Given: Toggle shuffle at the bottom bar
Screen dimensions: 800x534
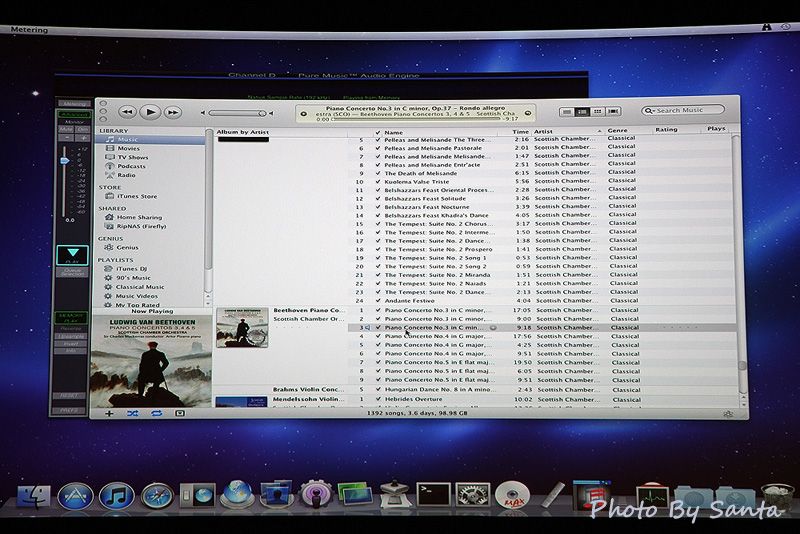Looking at the screenshot, I should pos(132,412).
